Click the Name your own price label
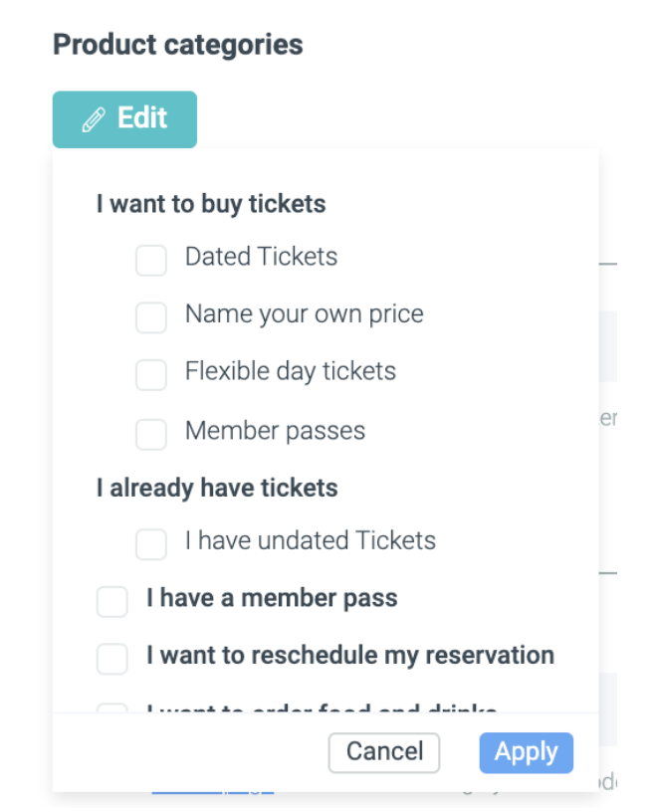 tap(304, 314)
